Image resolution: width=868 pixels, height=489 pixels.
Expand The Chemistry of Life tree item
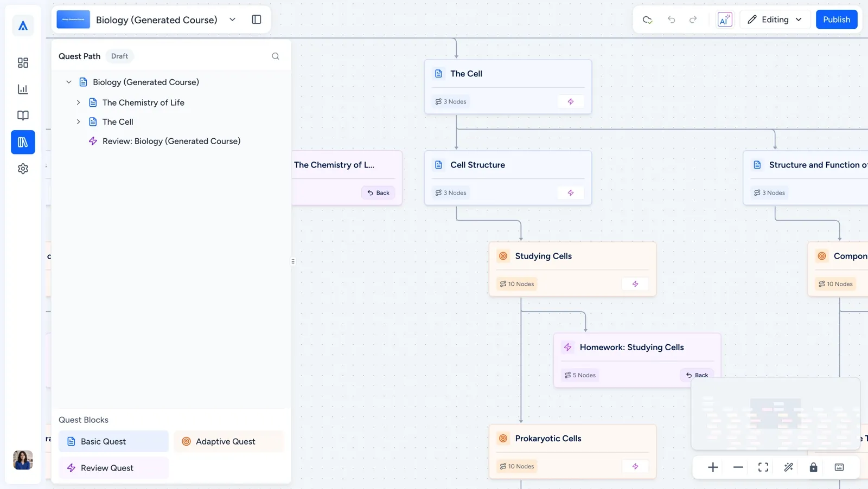[79, 102]
